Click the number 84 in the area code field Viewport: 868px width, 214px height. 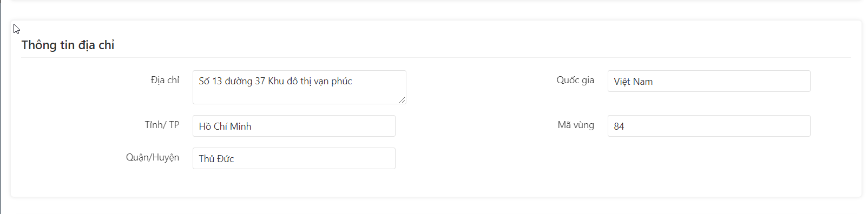619,126
